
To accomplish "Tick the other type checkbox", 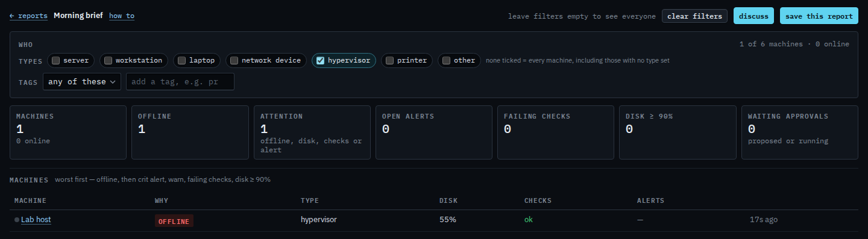I will pos(446,60).
